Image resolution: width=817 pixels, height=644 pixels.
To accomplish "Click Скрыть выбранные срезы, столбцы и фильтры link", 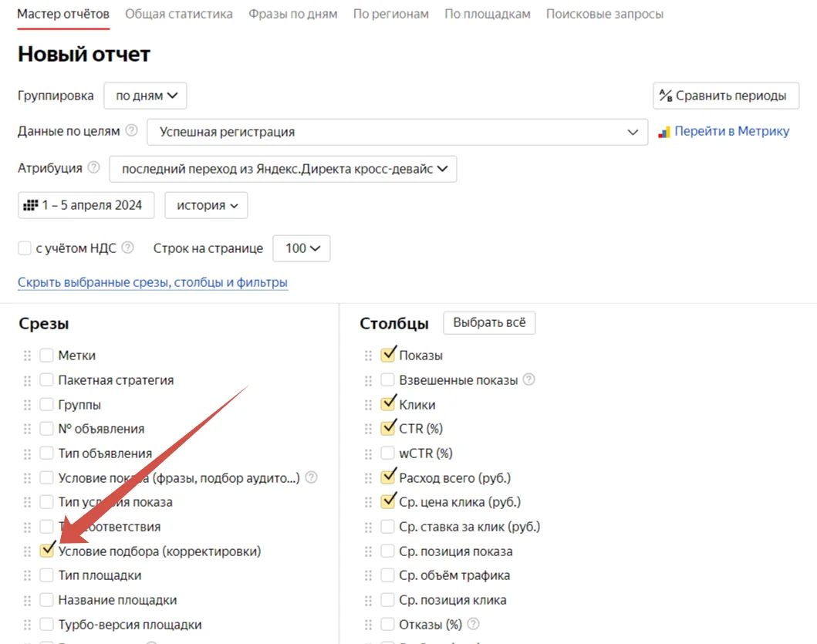I will tap(153, 282).
